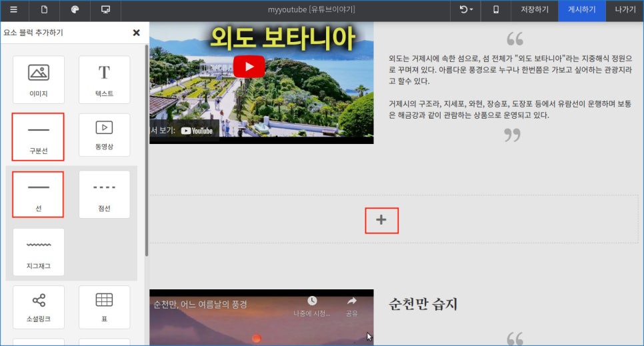Click 나중에 시청 watch later clock icon

pyautogui.click(x=312, y=301)
